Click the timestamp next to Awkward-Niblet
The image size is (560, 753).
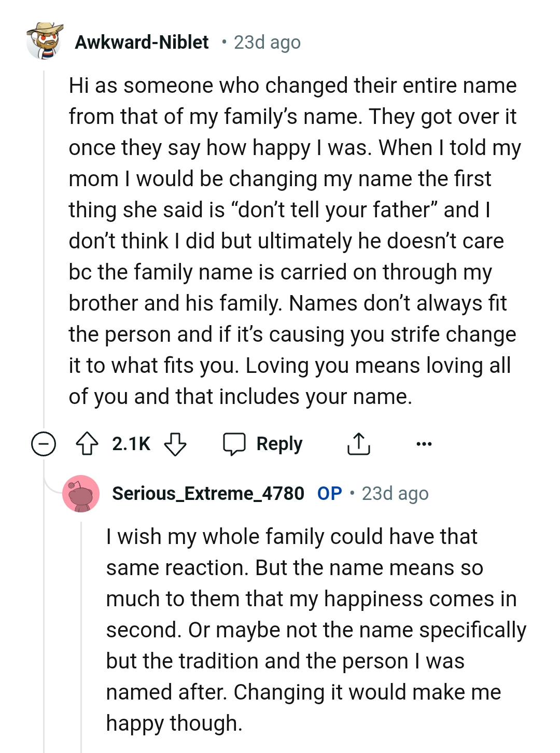click(267, 43)
